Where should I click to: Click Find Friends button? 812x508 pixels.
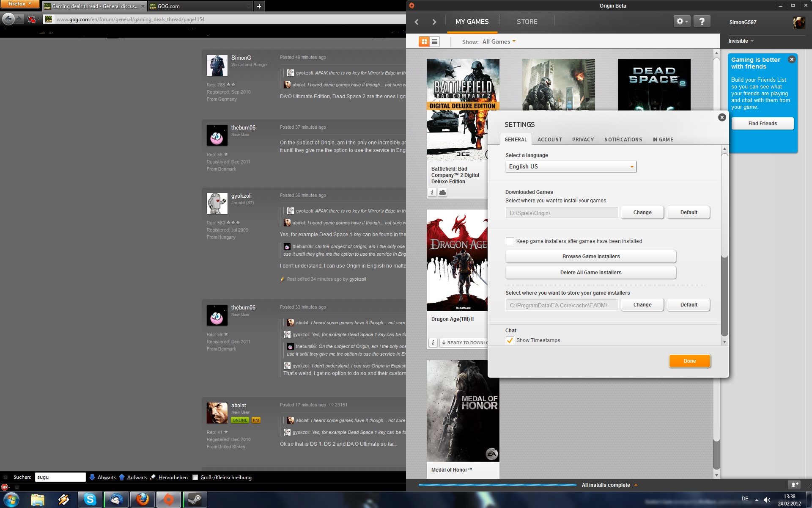[x=763, y=124]
